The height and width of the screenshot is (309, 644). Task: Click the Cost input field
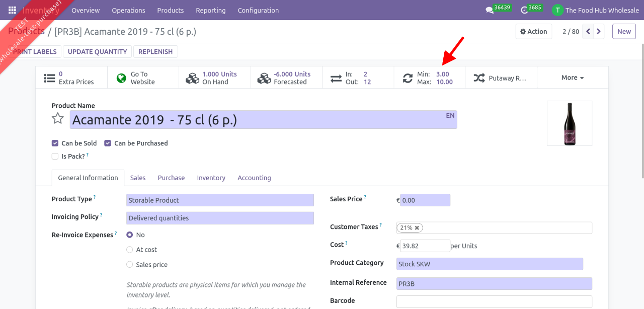(x=425, y=246)
